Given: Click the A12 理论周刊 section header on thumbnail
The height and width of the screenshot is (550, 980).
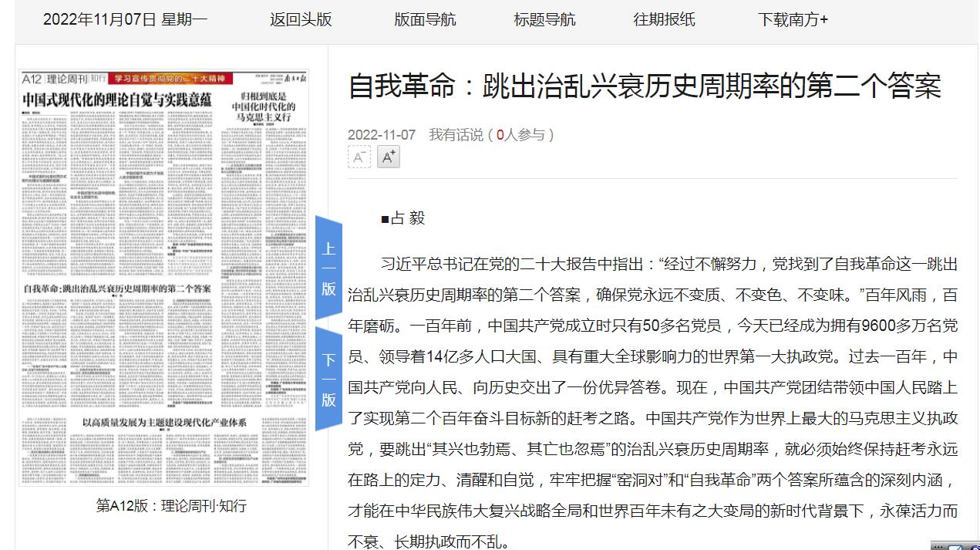Looking at the screenshot, I should (63, 79).
